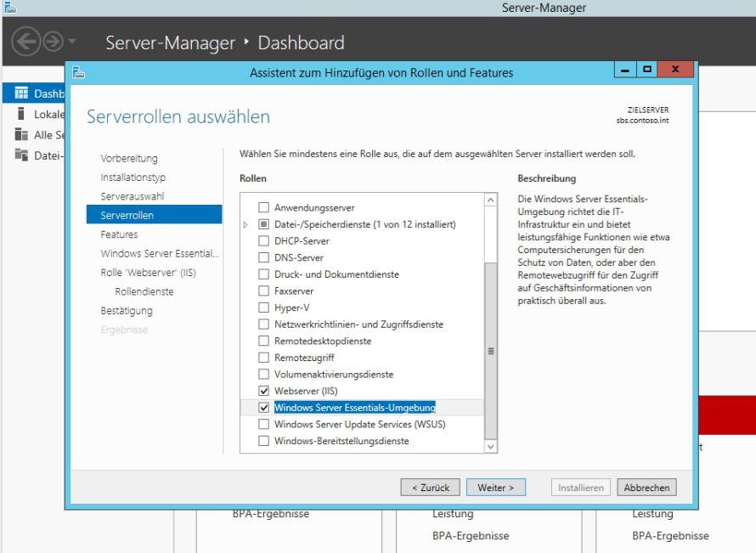The height and width of the screenshot is (553, 756).
Task: Go to the Features wizard step
Action: tap(119, 234)
